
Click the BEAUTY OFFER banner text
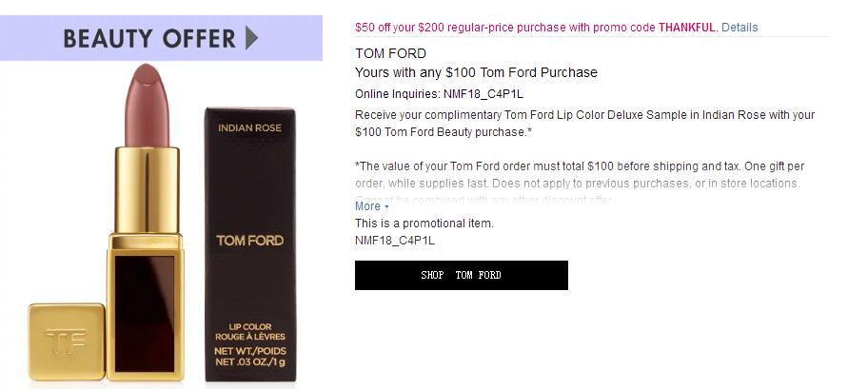click(149, 38)
